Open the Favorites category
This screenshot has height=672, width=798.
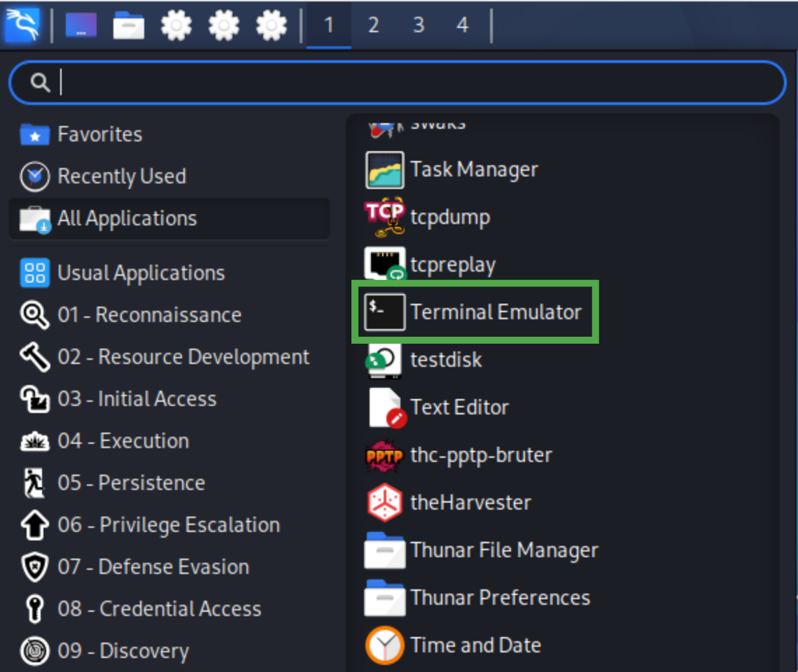[169, 134]
